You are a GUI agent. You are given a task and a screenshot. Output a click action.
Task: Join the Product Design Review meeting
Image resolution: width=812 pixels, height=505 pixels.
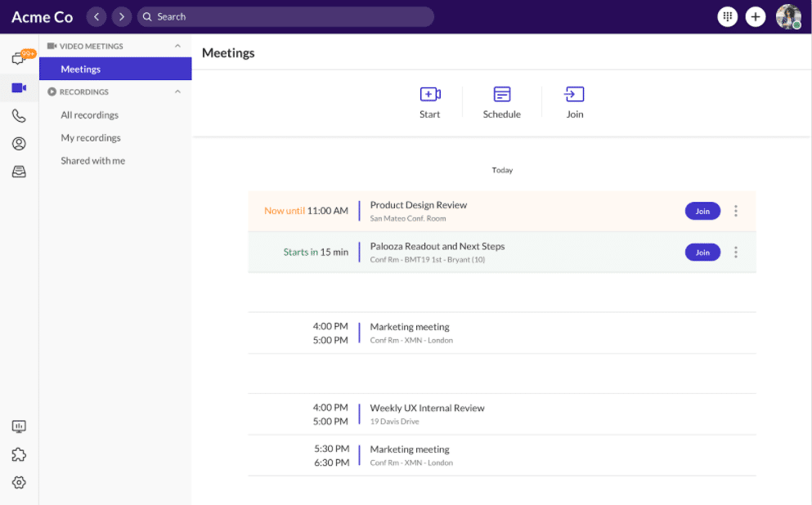(x=702, y=211)
